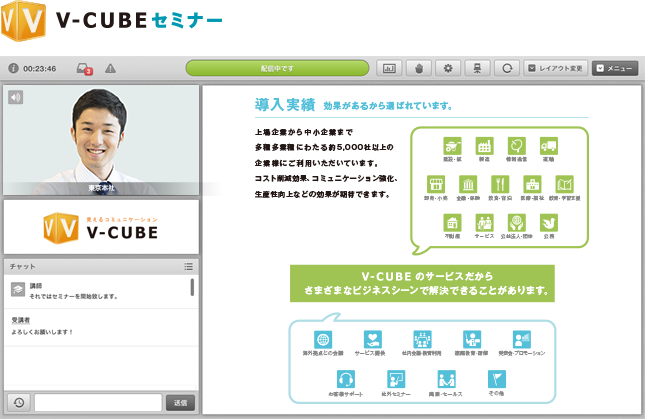This screenshot has height=419, width=645.
Task: Click the 送信 send button
Action: (180, 403)
